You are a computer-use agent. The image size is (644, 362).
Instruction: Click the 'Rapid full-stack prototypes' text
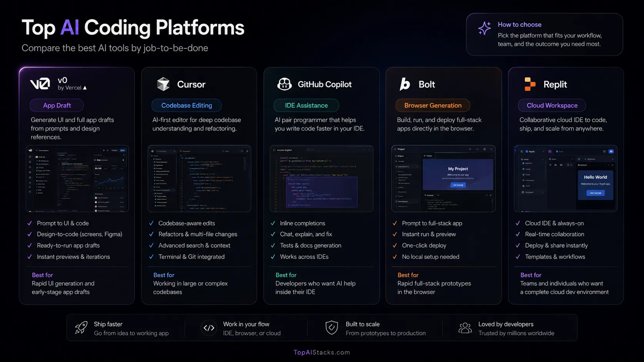point(434,284)
